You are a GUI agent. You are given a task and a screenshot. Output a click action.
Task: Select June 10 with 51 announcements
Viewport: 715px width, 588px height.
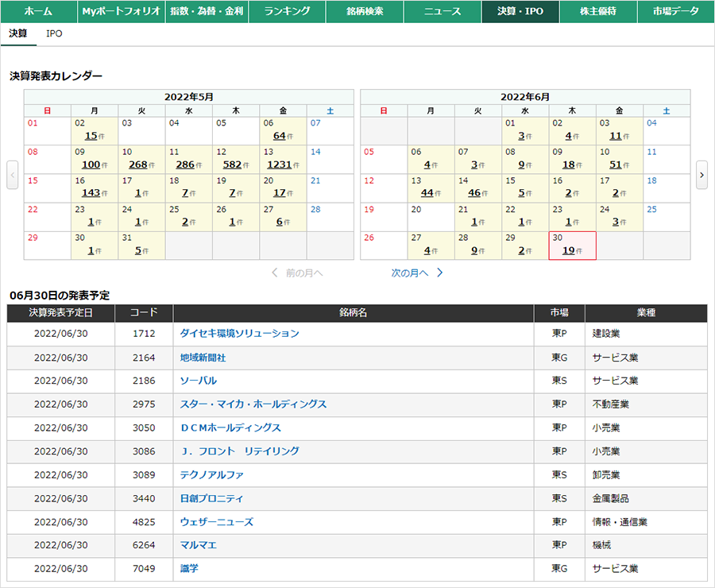(x=615, y=164)
